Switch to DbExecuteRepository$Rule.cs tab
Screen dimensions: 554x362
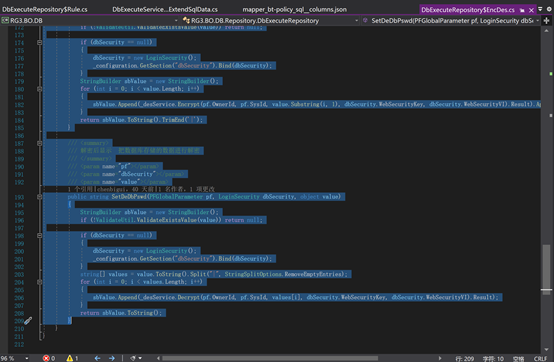tap(45, 10)
